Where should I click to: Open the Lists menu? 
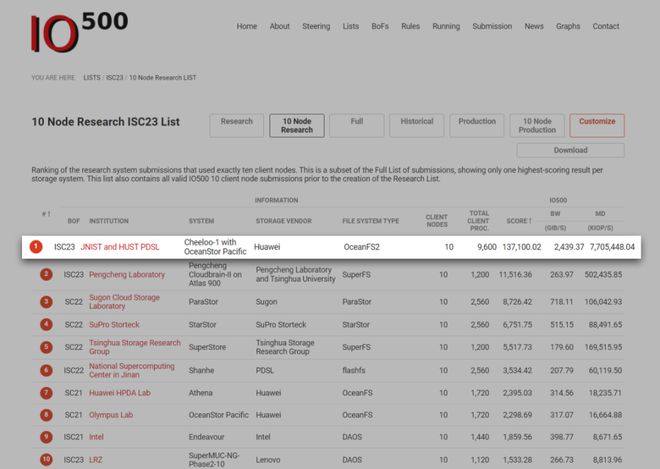pos(351,26)
